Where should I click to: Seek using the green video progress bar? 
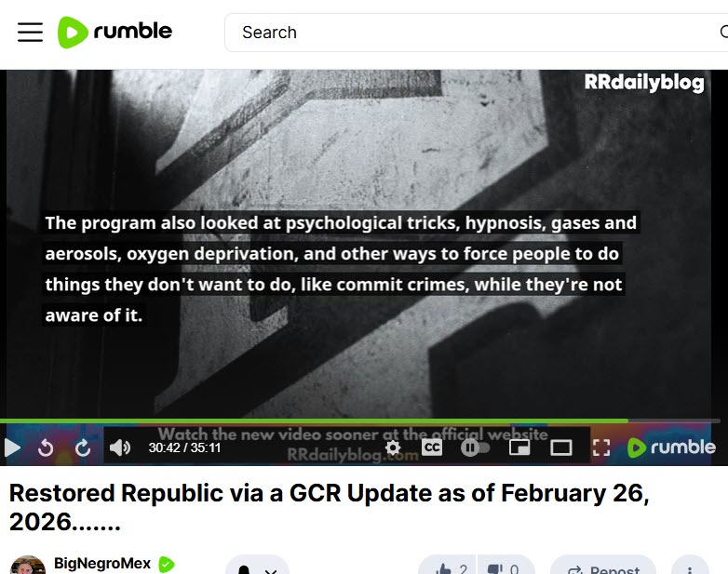tap(360, 420)
